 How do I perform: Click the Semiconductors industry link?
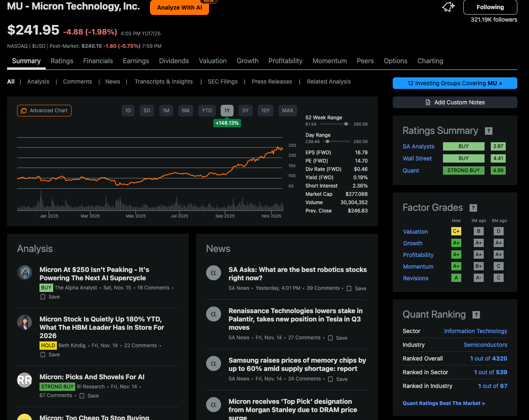pyautogui.click(x=485, y=345)
